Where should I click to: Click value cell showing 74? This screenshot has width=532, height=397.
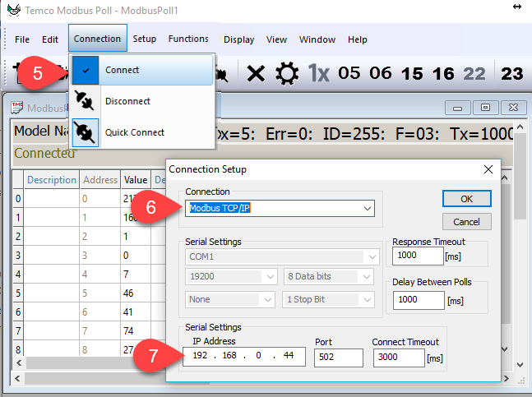click(136, 331)
